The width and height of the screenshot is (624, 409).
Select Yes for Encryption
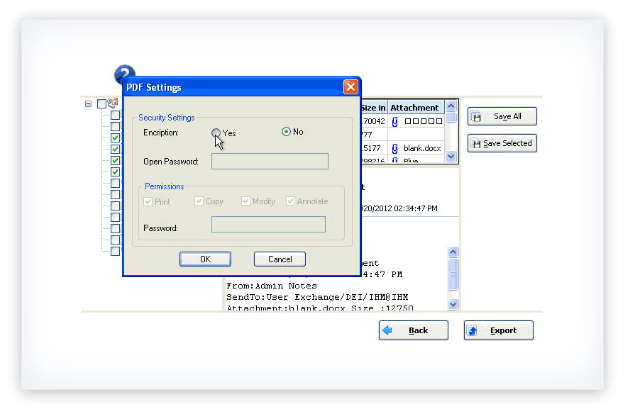pyautogui.click(x=216, y=132)
